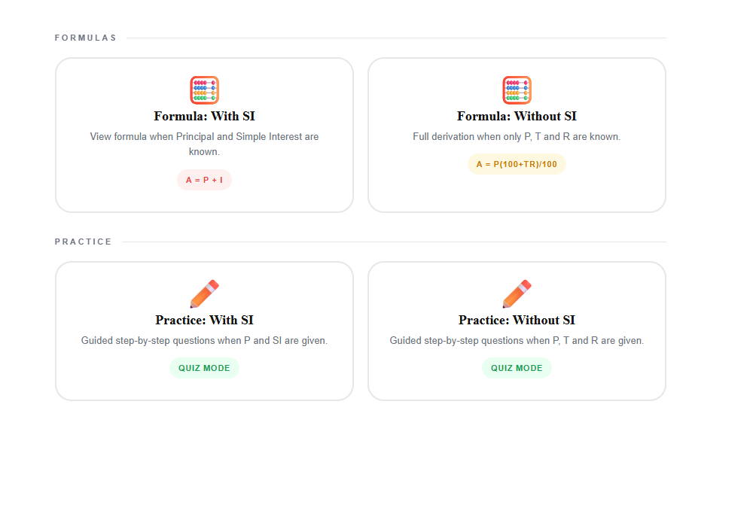Click the PRACTICE section label
Image resolution: width=756 pixels, height=532 pixels.
click(84, 242)
